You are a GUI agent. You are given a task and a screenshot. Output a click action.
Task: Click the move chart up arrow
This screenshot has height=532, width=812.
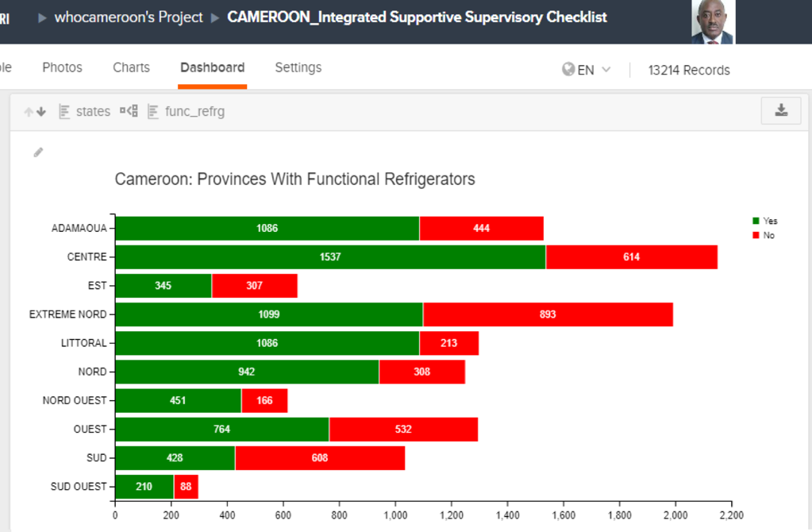click(29, 111)
